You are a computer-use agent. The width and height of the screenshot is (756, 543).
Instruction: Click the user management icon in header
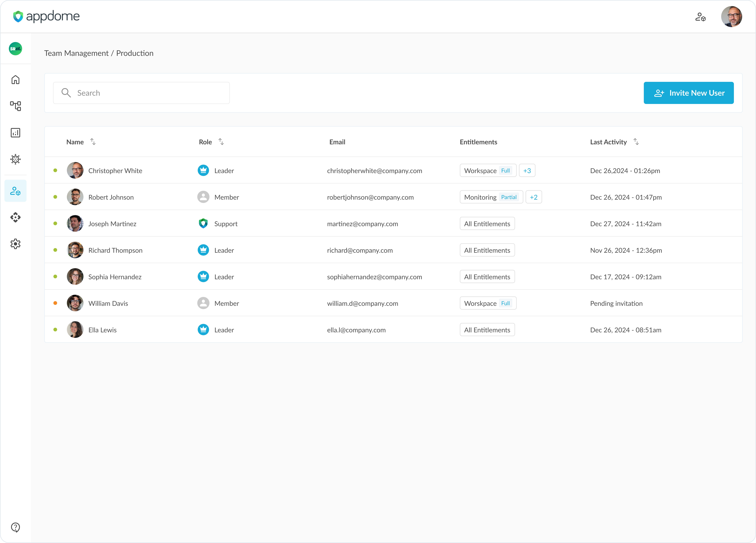click(700, 17)
